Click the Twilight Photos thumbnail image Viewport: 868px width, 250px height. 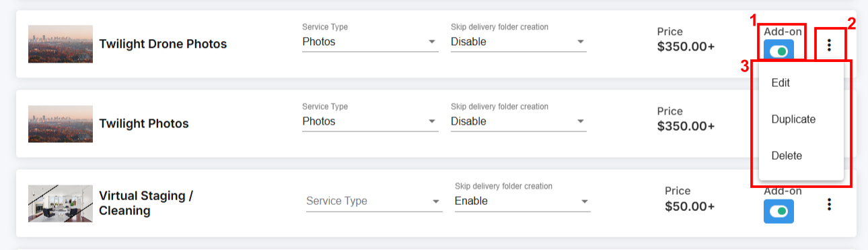61,123
